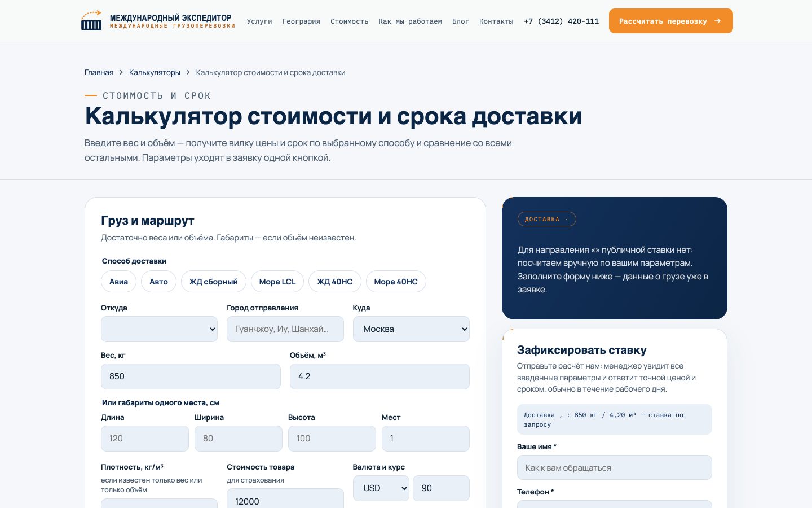Click Стоимость товара field with 12000
812x508 pixels.
pyautogui.click(x=285, y=498)
